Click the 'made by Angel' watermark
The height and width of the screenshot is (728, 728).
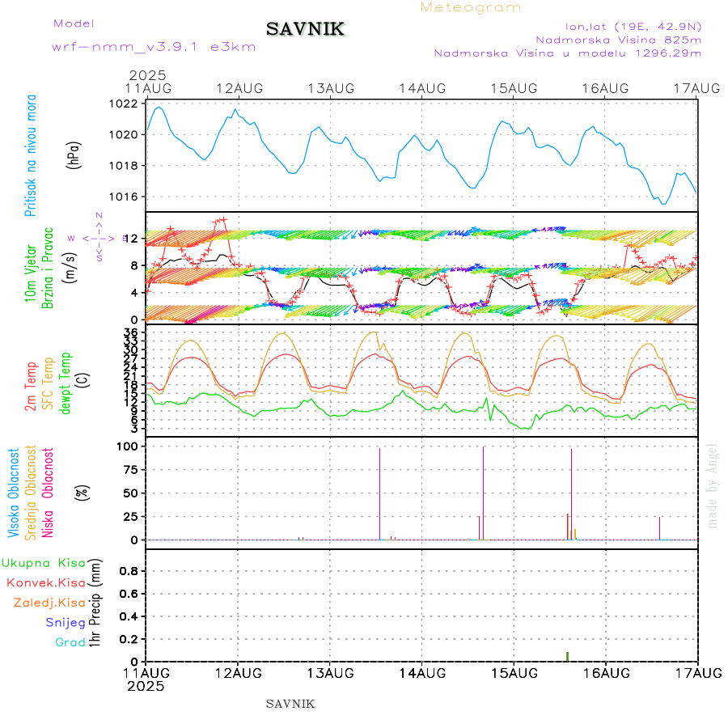coord(713,485)
